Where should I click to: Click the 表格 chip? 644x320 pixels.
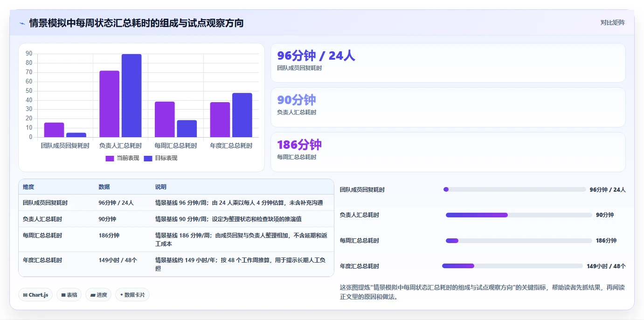(x=69, y=295)
